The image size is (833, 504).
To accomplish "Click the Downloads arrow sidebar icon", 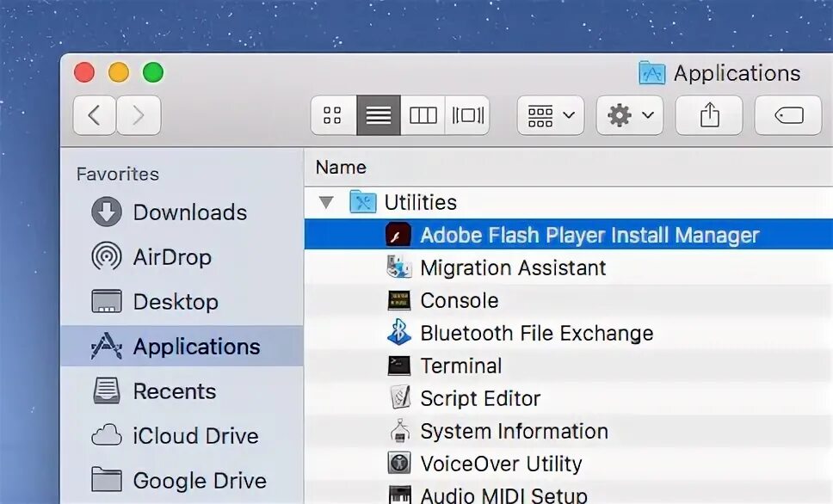I will [106, 212].
